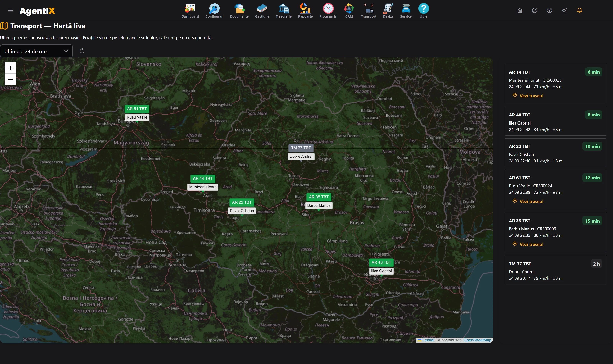The width and height of the screenshot is (613, 364).
Task: Open the Dashboard module
Action: point(190,11)
